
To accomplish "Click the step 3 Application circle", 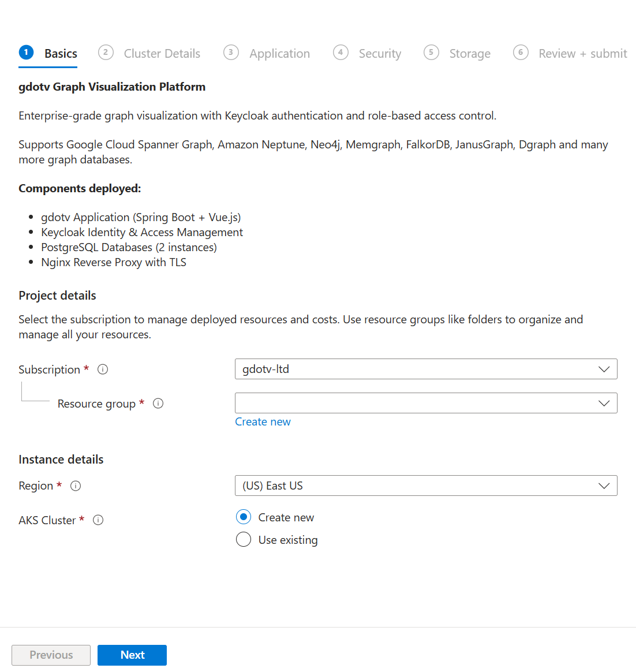I will [231, 52].
